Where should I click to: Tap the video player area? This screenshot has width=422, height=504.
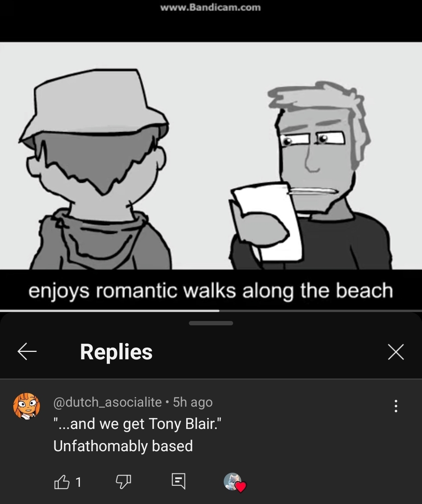coord(211,156)
